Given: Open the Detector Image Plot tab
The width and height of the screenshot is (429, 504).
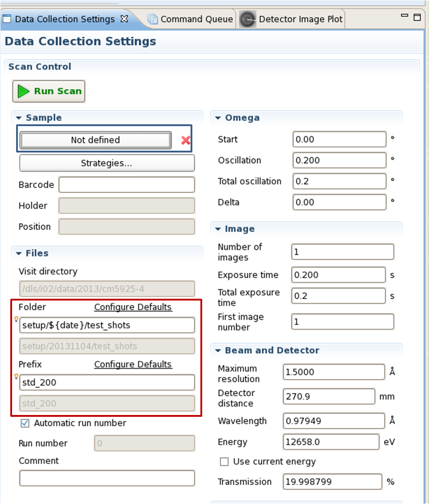Looking at the screenshot, I should (x=301, y=19).
